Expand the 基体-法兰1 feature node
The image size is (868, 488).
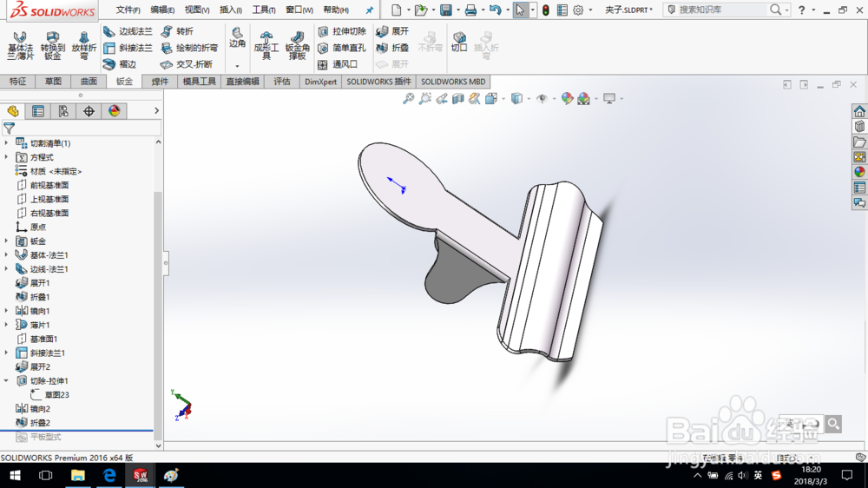(7, 254)
